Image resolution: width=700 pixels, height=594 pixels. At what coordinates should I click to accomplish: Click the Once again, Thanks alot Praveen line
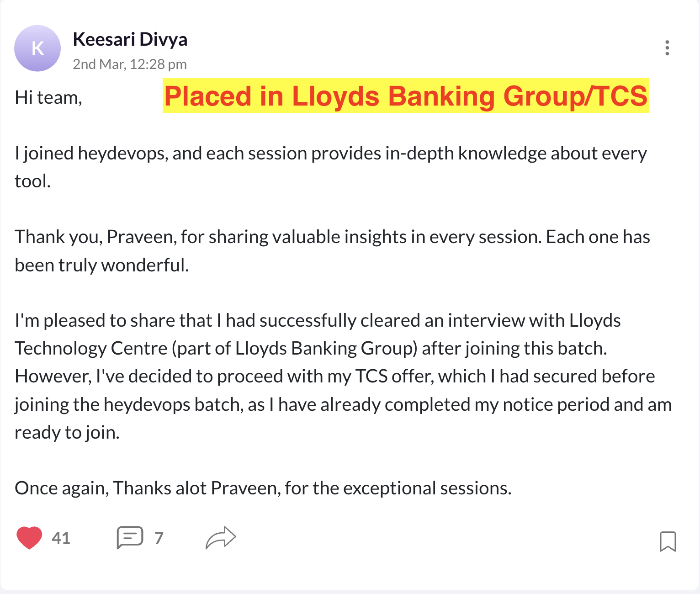pyautogui.click(x=263, y=488)
